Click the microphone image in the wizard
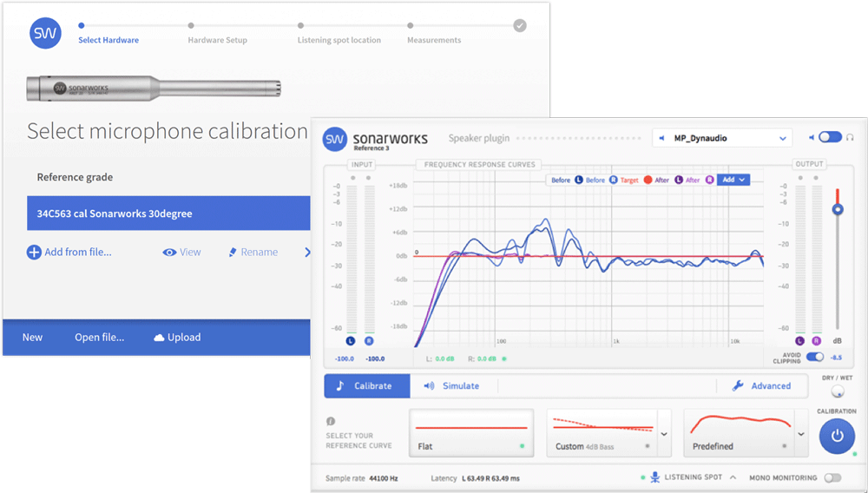This screenshot has width=868, height=493. point(154,88)
